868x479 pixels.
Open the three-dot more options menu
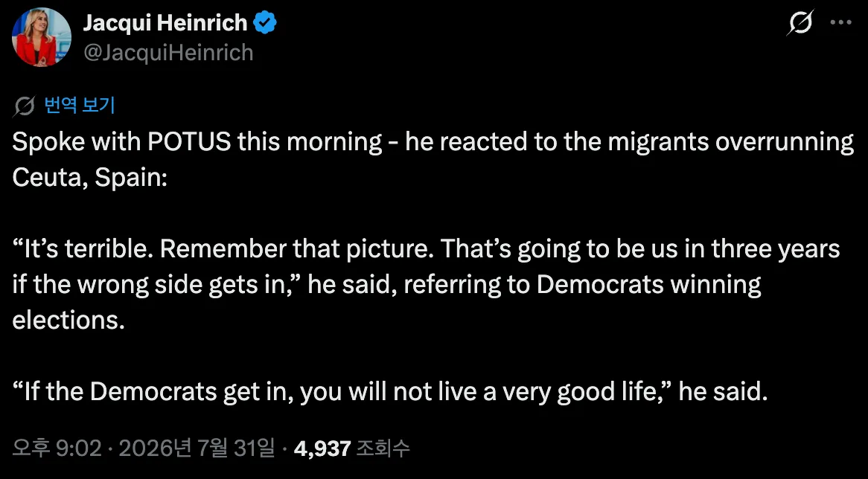click(x=841, y=22)
